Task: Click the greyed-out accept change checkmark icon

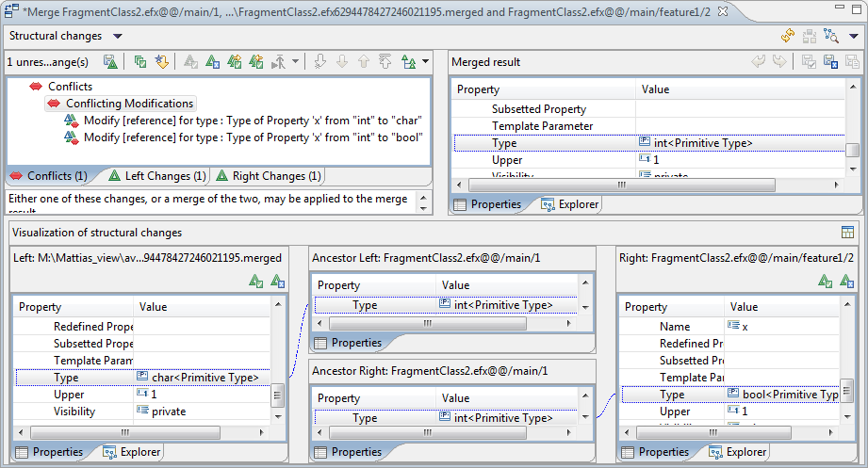Action: [x=190, y=61]
